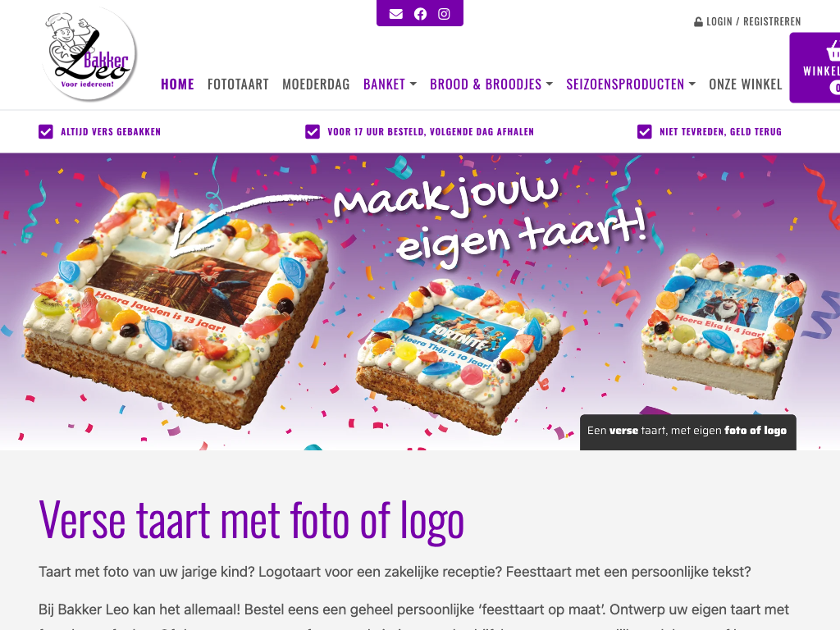840x630 pixels.
Task: Click the Altijd vers gebakken checkmark
Action: (x=46, y=132)
